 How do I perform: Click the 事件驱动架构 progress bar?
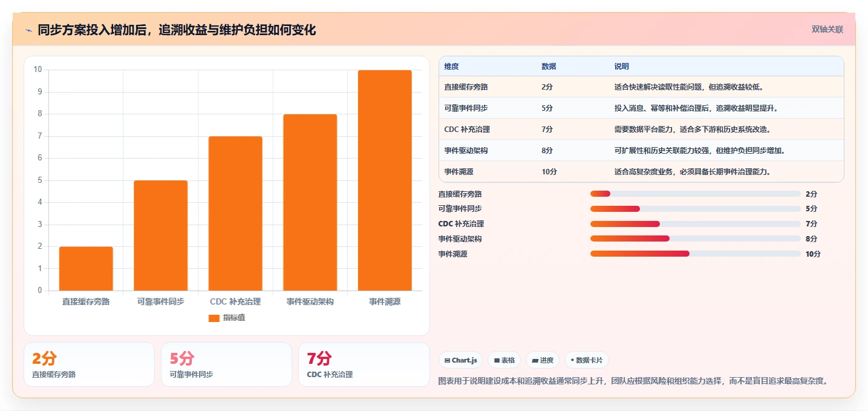pyautogui.click(x=696, y=238)
